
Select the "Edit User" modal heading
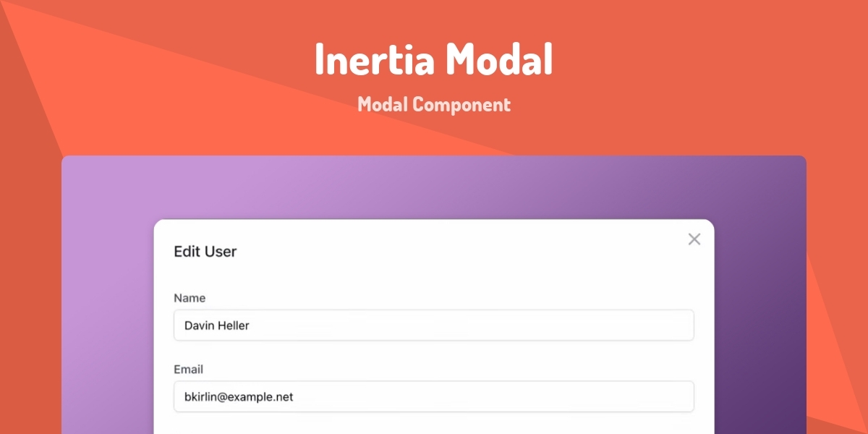pyautogui.click(x=205, y=252)
